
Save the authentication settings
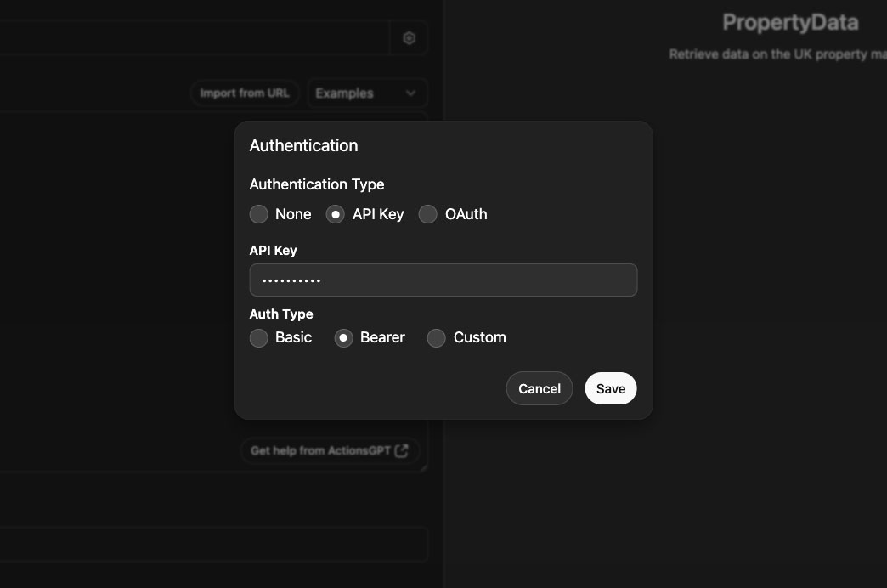[610, 388]
